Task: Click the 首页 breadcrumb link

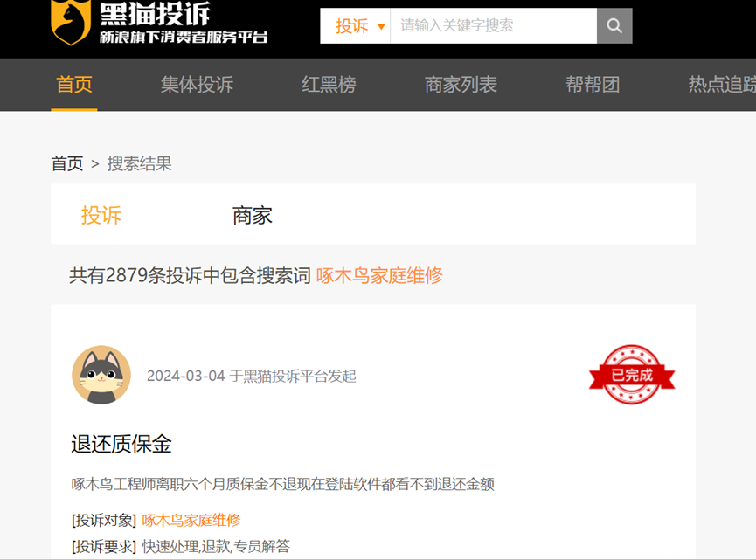Action: coord(67,164)
